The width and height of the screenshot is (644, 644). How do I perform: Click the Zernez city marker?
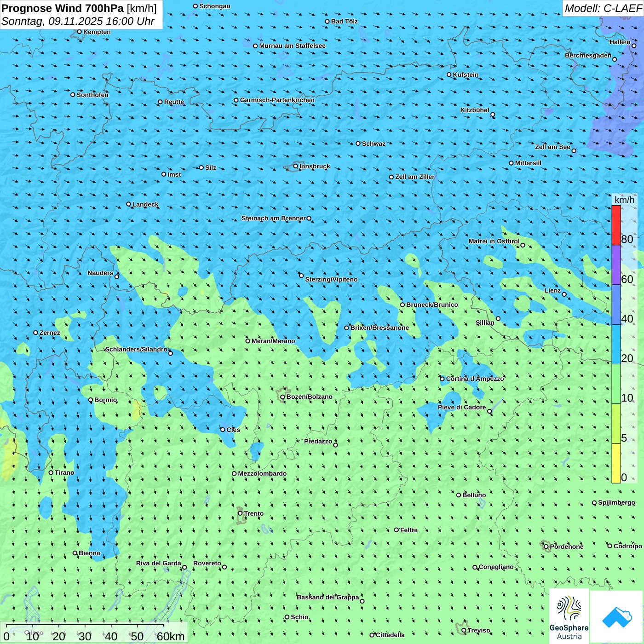pos(35,333)
